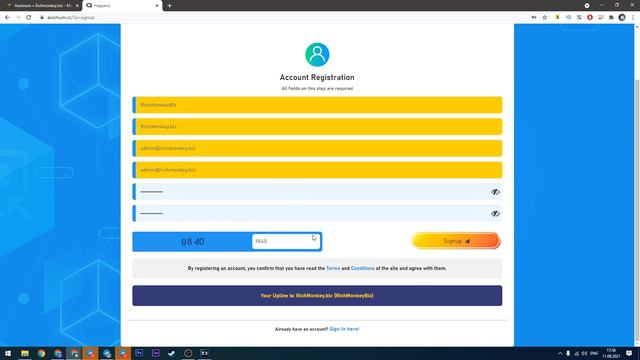640x360 pixels.
Task: Click the username field containing RichMonkeyBiz
Action: click(x=317, y=105)
